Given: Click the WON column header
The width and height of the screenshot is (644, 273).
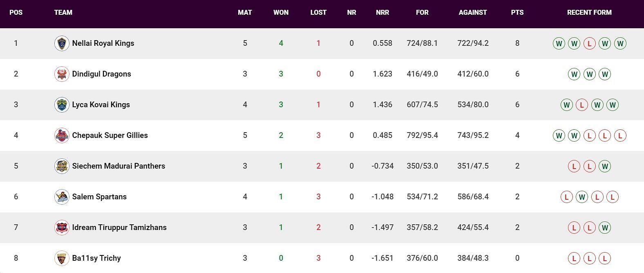Looking at the screenshot, I should click(281, 12).
